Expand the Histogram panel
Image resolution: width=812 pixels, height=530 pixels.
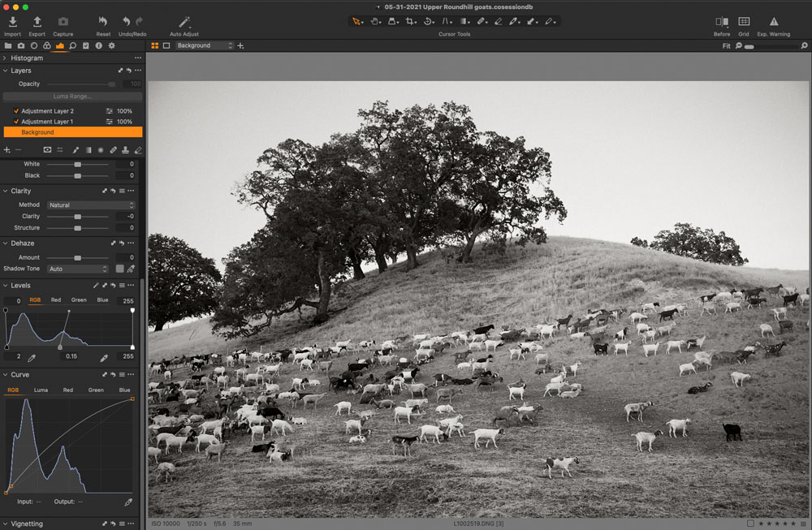click(5, 58)
